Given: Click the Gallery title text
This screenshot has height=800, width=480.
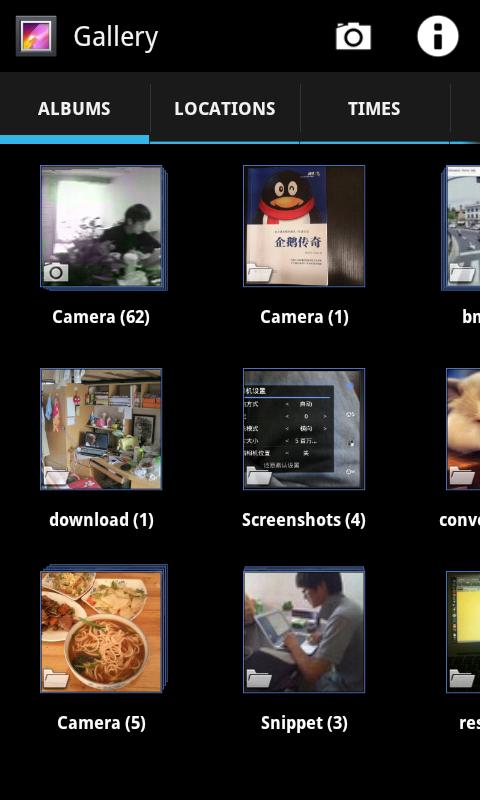Looking at the screenshot, I should pyautogui.click(x=116, y=37).
